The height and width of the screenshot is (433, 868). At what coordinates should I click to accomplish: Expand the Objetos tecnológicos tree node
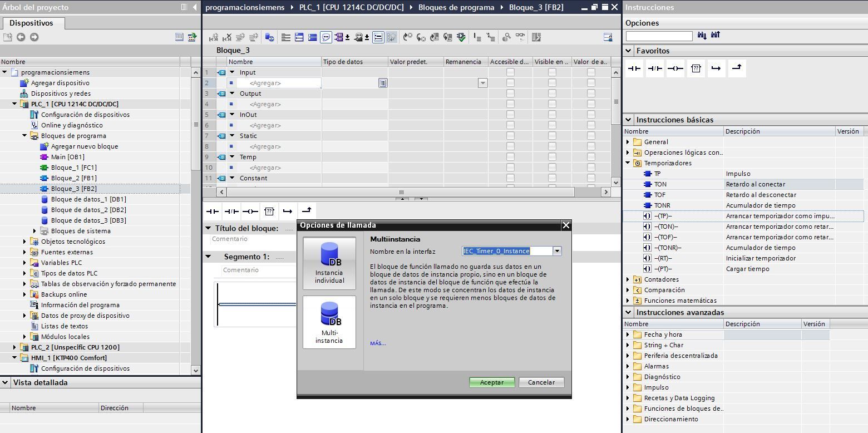[24, 242]
